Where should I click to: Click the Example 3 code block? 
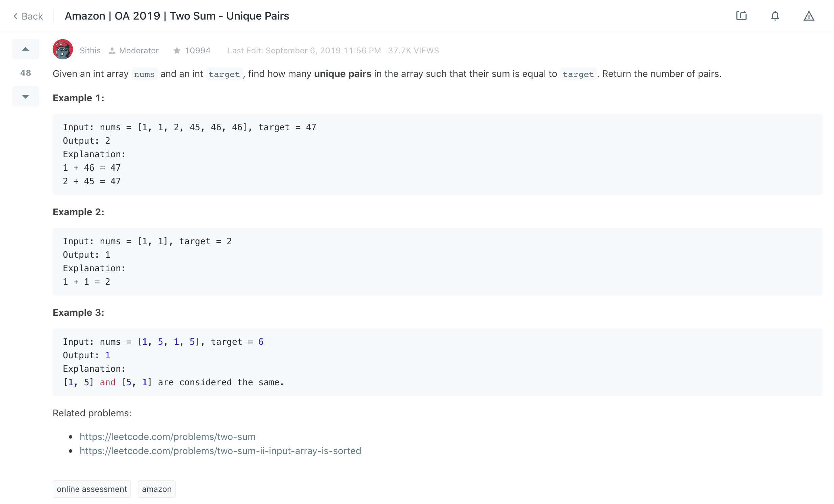[437, 362]
